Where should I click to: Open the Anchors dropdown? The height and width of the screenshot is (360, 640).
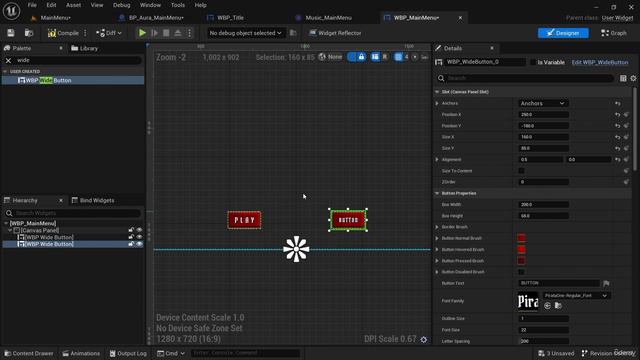point(542,104)
